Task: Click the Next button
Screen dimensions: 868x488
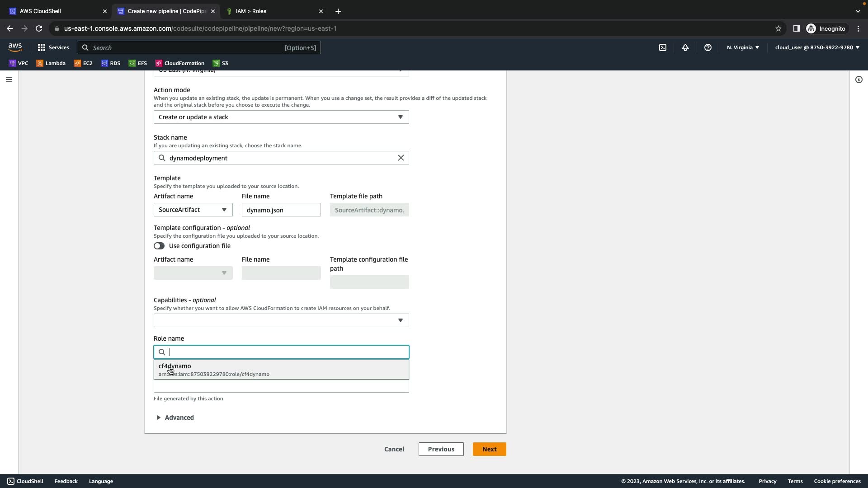Action: coord(489,449)
